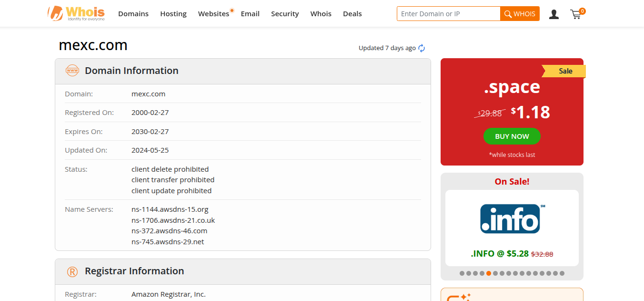Click BUY NOW on the .space offer
This screenshot has height=301, width=644.
point(512,136)
